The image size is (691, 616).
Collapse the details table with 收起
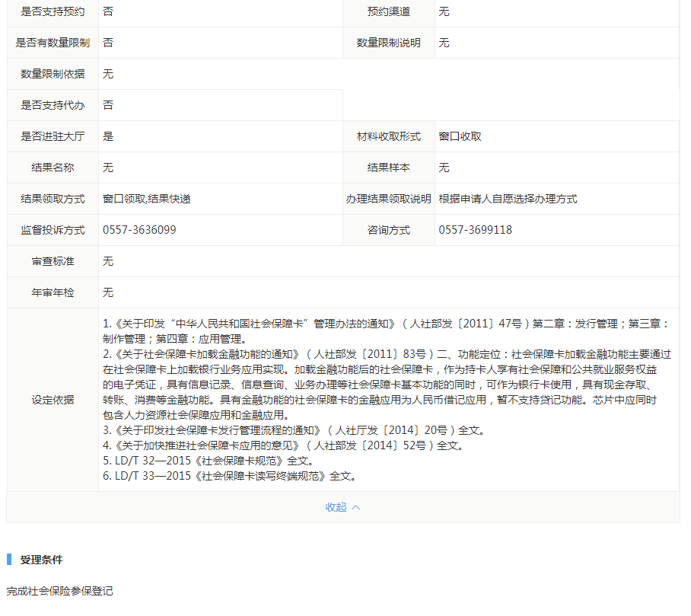[x=342, y=507]
